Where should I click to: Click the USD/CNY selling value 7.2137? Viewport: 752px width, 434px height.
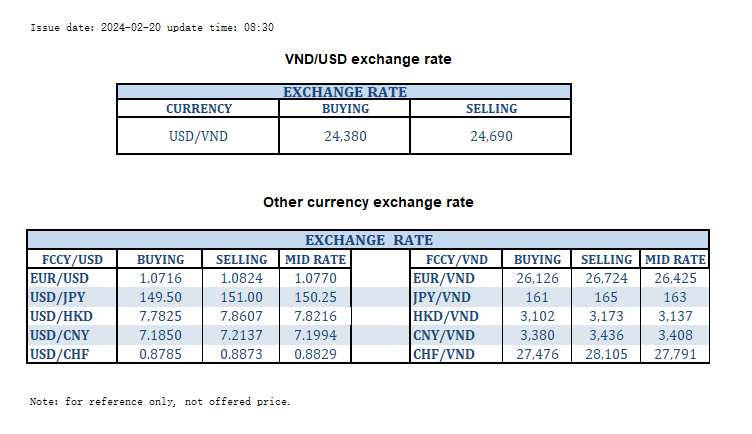[241, 335]
